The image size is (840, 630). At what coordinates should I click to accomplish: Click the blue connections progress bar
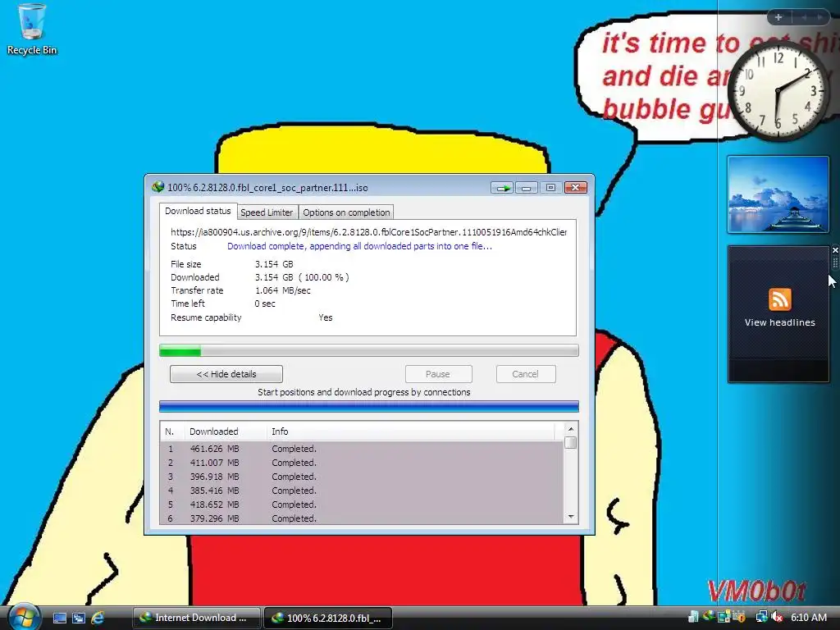[x=368, y=407]
